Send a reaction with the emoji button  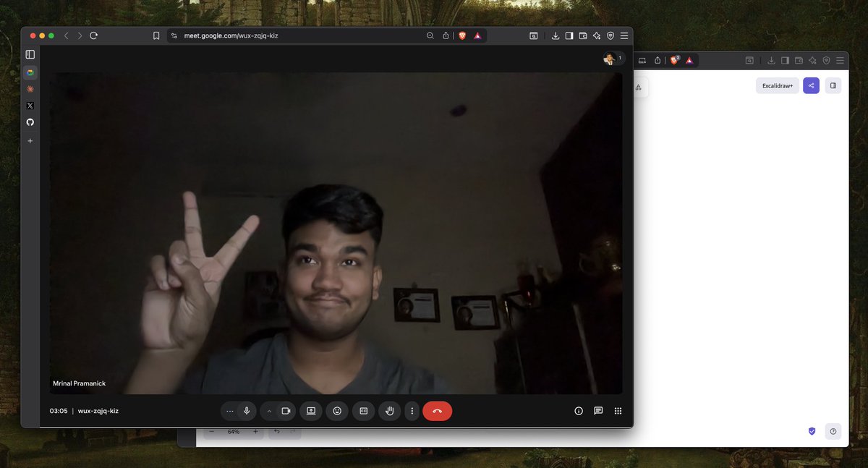[337, 411]
